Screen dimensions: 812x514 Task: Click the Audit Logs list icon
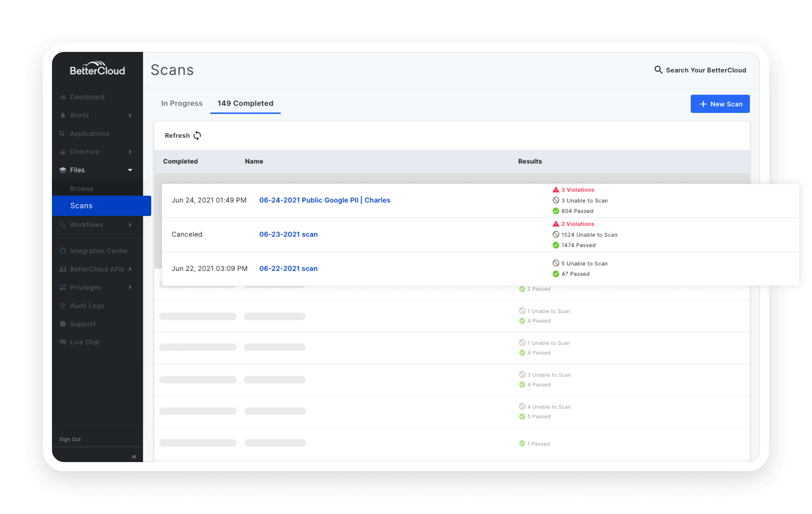[x=63, y=306]
